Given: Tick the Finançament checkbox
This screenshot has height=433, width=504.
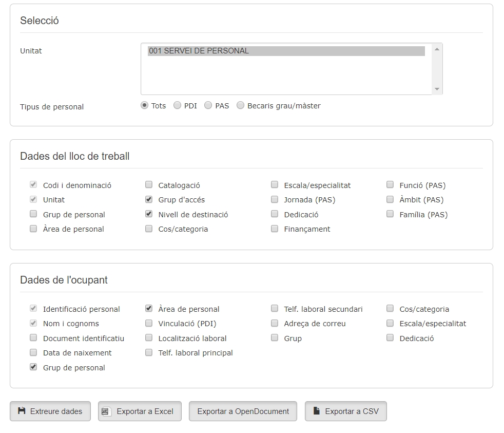Looking at the screenshot, I should [275, 229].
